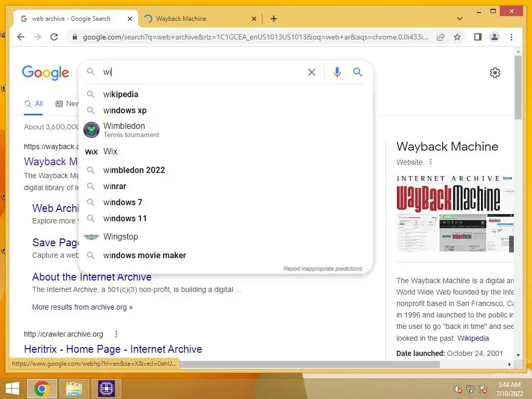Select the Wix suggestion

click(225, 151)
